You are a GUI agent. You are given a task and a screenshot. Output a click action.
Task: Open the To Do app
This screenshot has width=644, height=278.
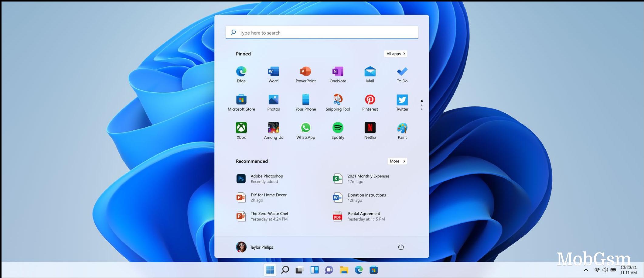(x=402, y=74)
